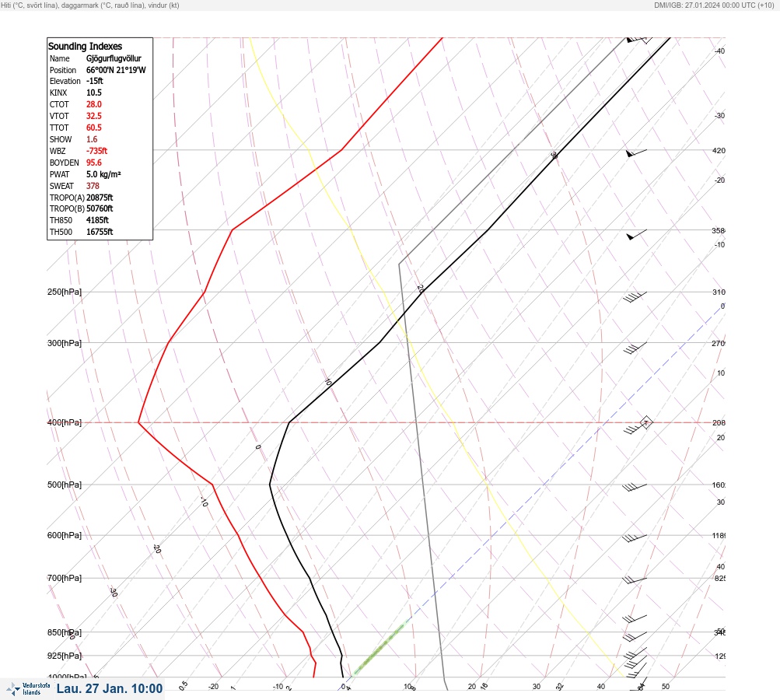Click the 700[hPa] pressure label
The image size is (780, 700).
(65, 578)
